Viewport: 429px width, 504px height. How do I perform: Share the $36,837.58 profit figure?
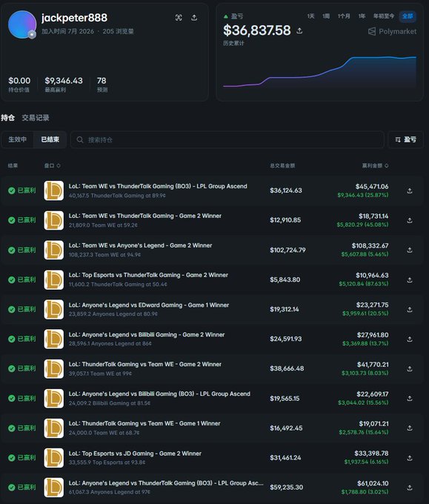pyautogui.click(x=299, y=30)
